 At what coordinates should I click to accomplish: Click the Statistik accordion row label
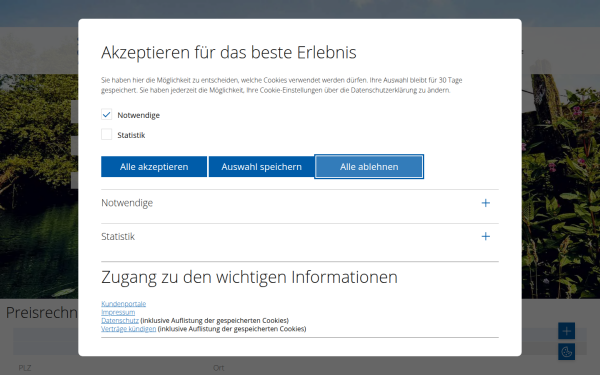point(118,236)
